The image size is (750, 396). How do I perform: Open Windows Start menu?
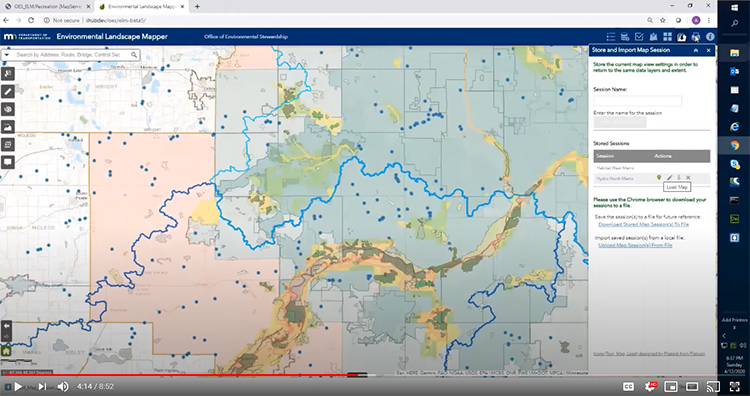click(x=734, y=7)
